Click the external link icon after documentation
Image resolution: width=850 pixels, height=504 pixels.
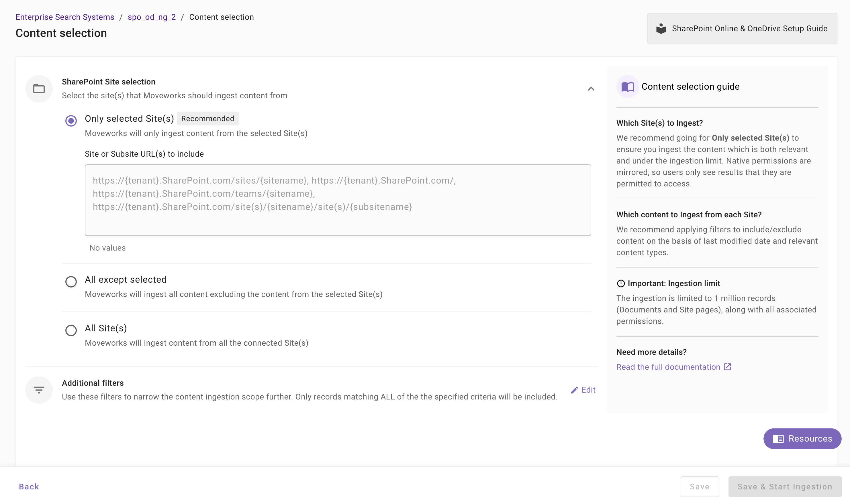click(x=727, y=367)
